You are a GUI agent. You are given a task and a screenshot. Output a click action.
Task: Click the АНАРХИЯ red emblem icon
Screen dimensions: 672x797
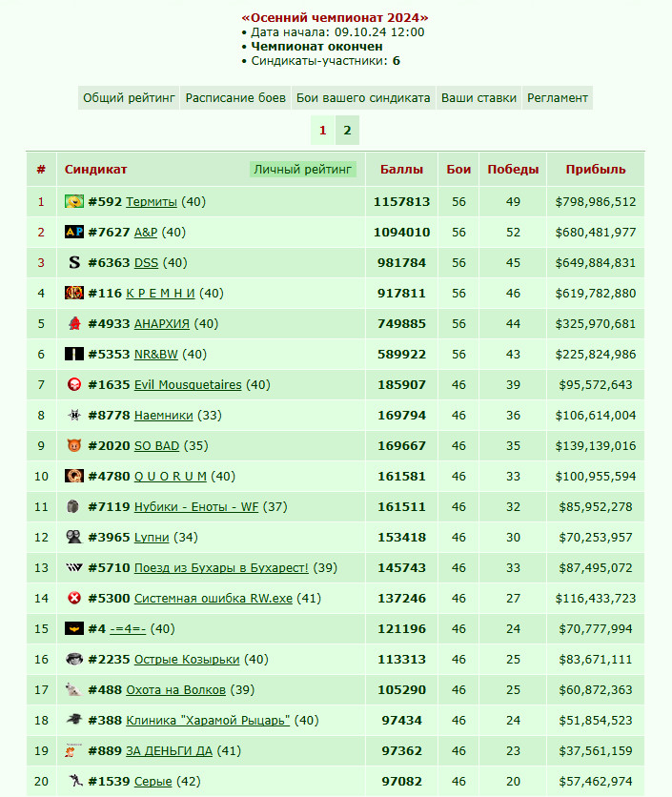coord(74,324)
